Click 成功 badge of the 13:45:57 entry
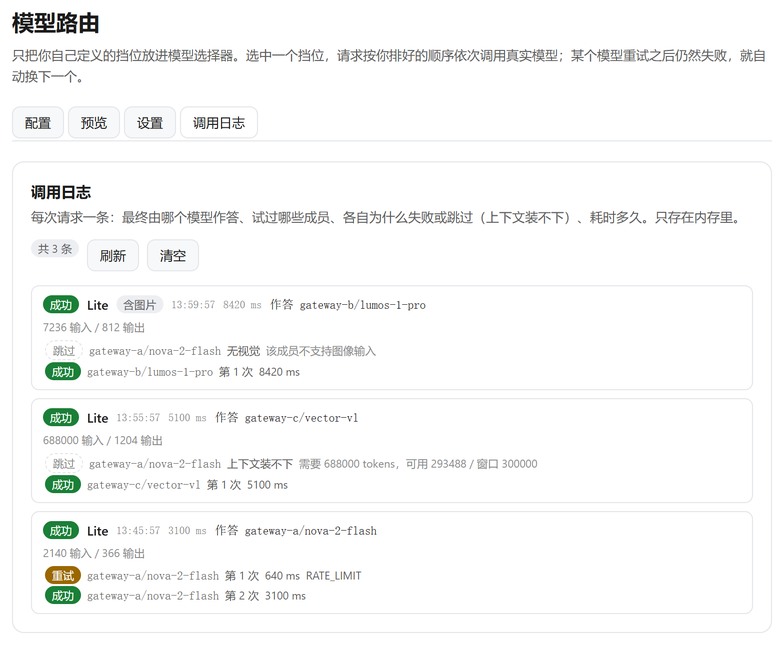784x645 pixels. click(61, 530)
